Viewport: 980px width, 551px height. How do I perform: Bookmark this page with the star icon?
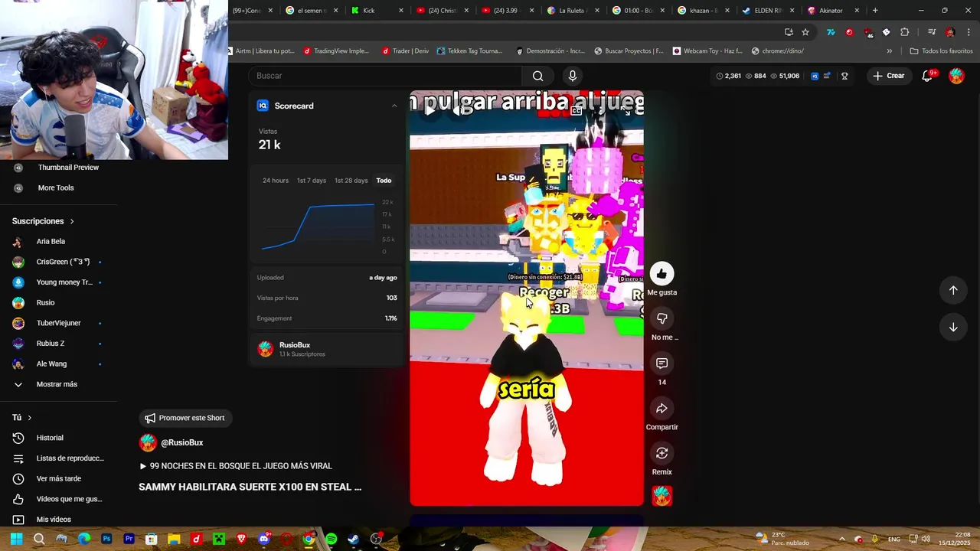point(805,32)
